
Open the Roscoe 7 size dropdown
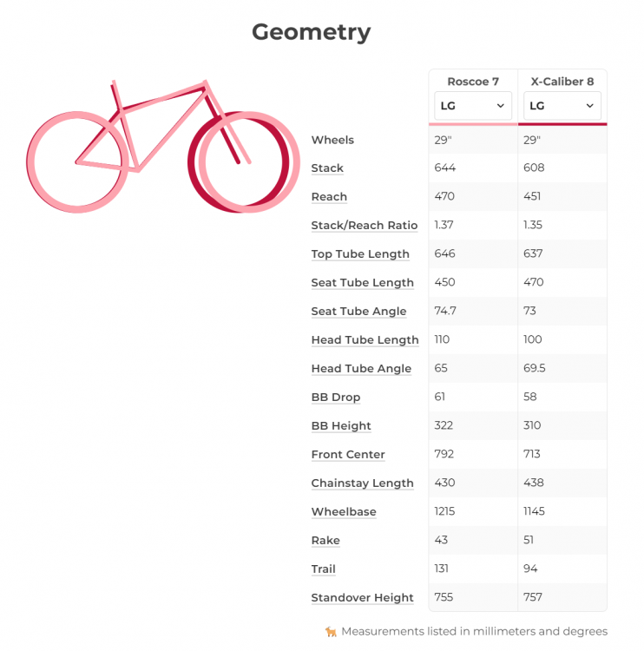pyautogui.click(x=472, y=106)
